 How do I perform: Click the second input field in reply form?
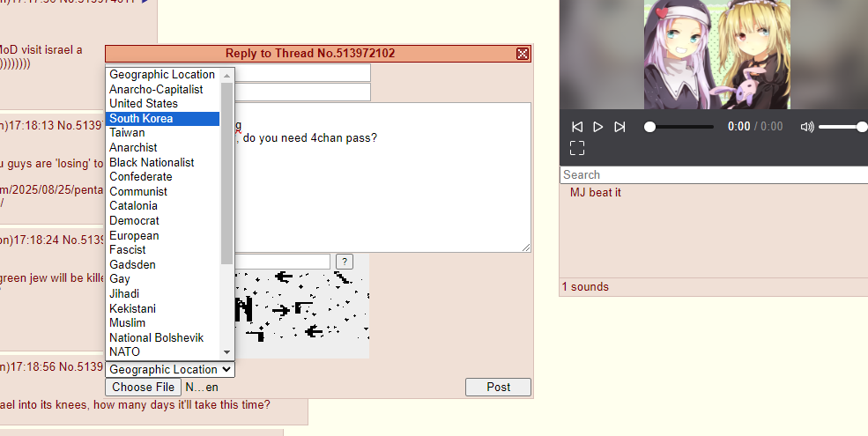pos(302,92)
